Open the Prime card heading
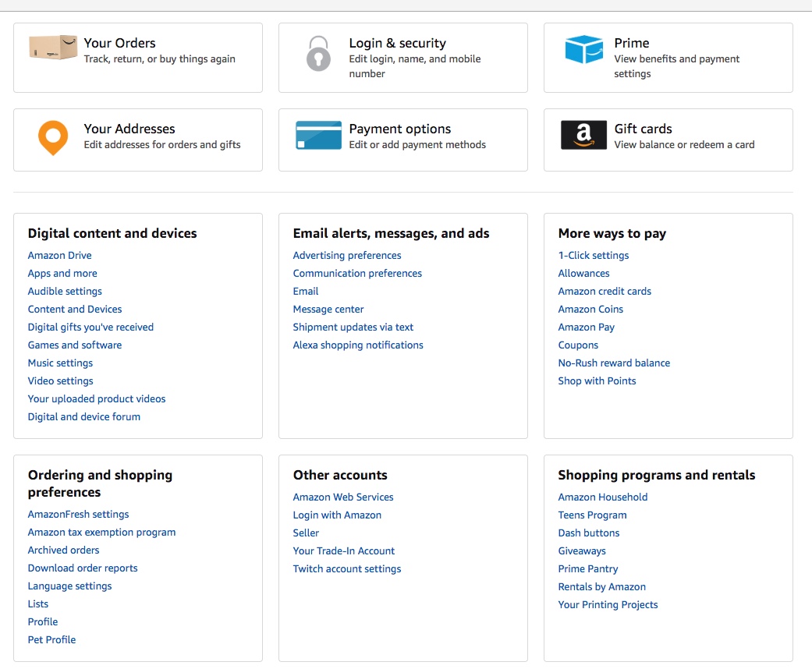The width and height of the screenshot is (812, 669). [x=631, y=43]
